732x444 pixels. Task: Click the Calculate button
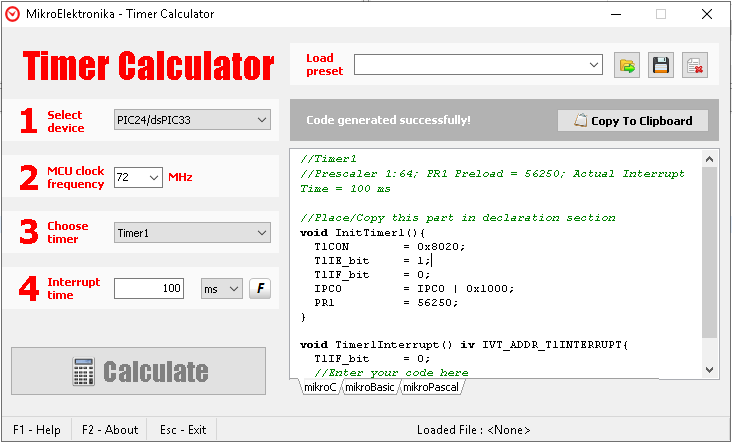(139, 371)
